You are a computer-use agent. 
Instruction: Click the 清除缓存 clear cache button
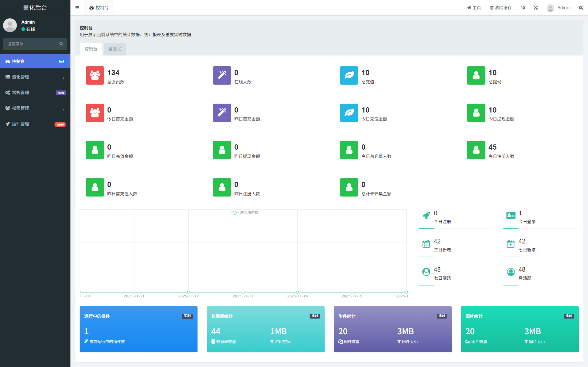pos(501,8)
